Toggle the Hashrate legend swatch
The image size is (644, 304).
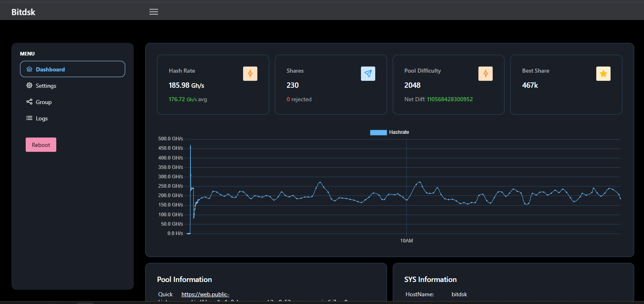378,132
